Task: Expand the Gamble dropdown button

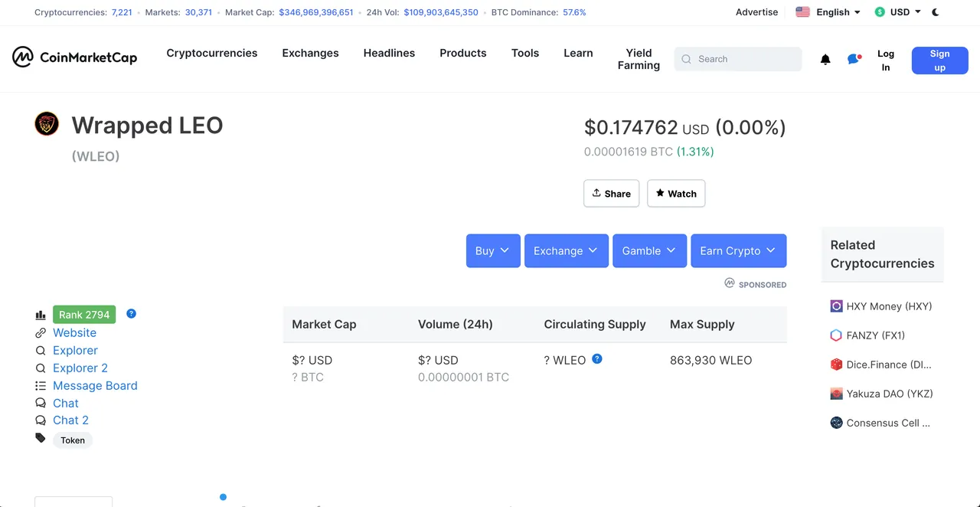Action: pos(650,250)
